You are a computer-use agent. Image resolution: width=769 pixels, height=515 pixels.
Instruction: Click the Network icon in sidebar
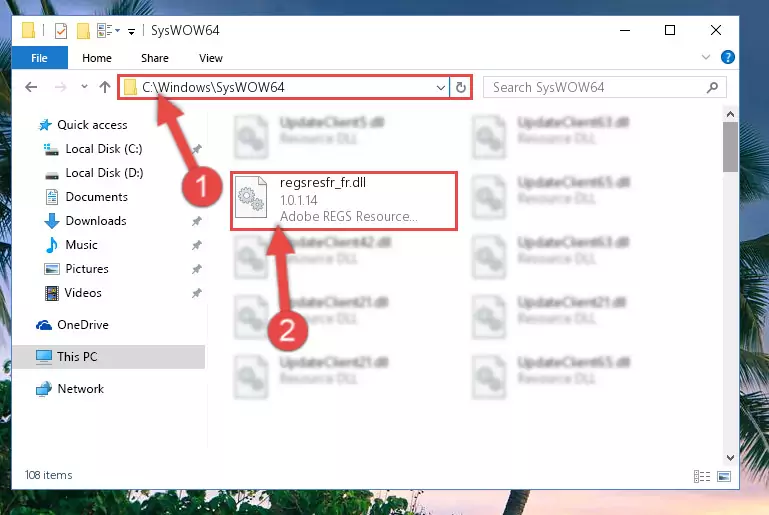click(x=44, y=389)
